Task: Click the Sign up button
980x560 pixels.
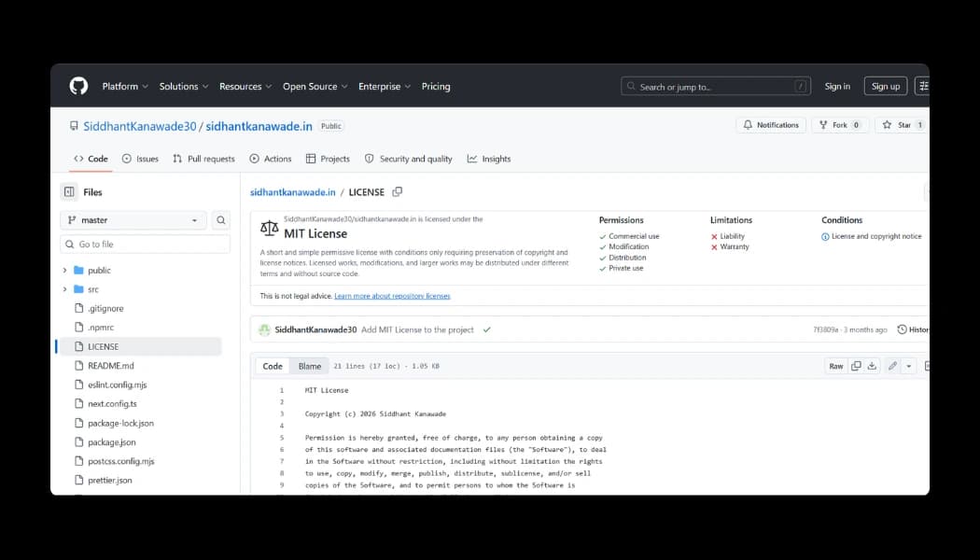Action: (x=886, y=86)
